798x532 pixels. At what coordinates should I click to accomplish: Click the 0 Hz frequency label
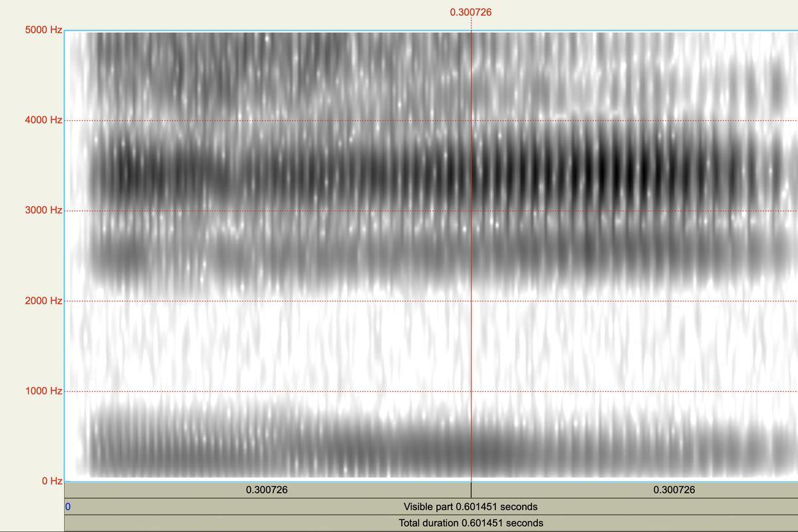point(52,481)
